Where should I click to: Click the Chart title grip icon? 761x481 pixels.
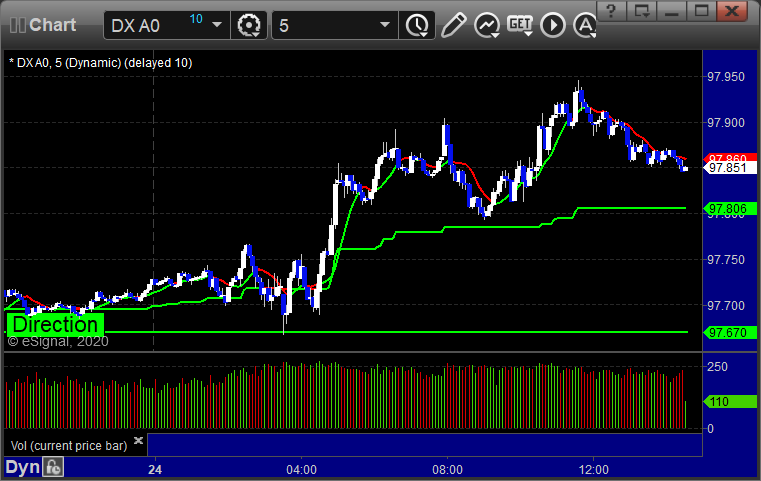pos(17,25)
